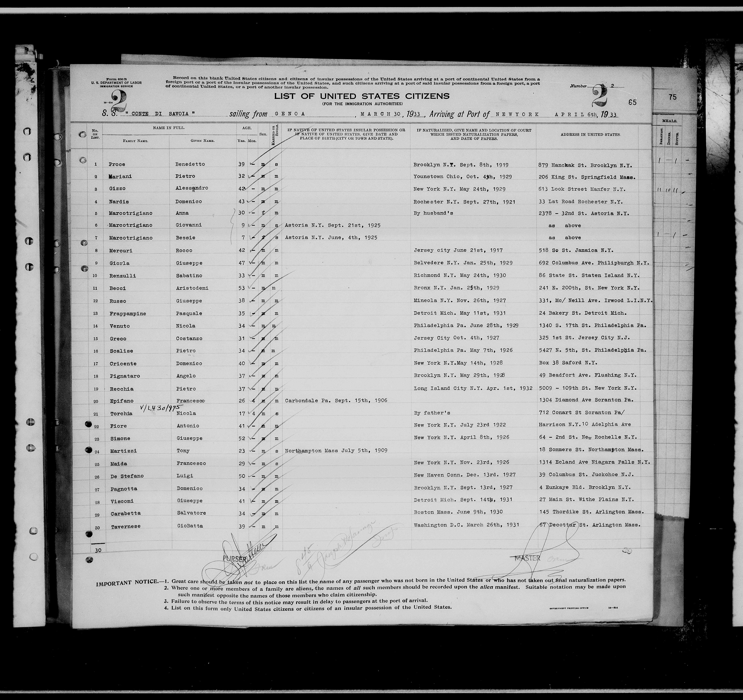Click 'Northampton Mass July 5th, 1909'

(336, 451)
